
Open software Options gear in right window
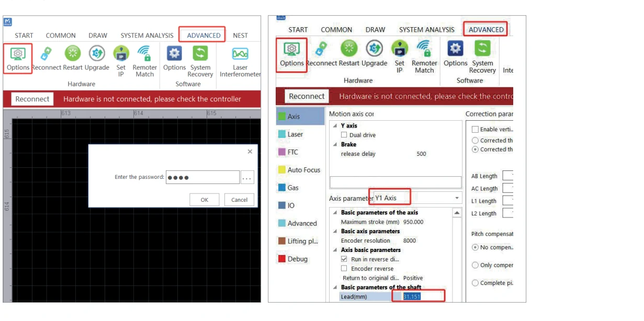(455, 49)
